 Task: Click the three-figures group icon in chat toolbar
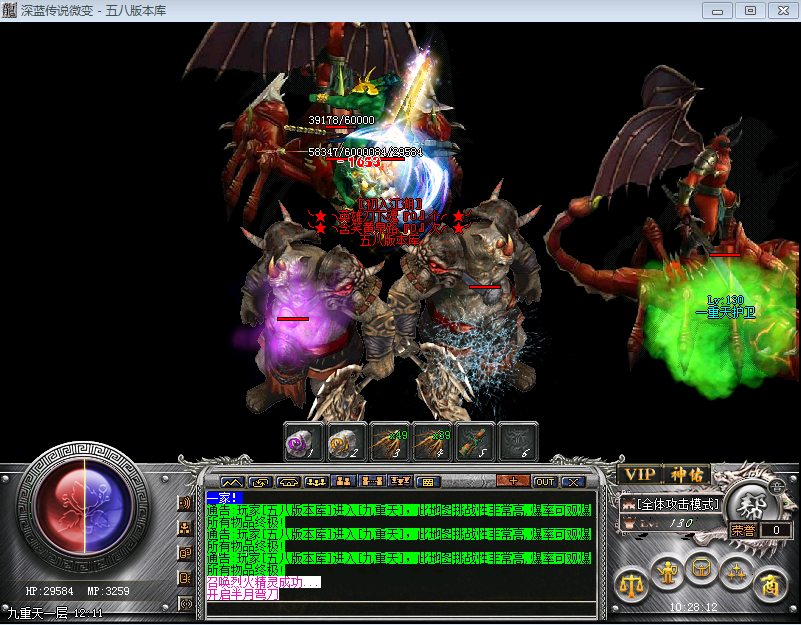coord(316,482)
